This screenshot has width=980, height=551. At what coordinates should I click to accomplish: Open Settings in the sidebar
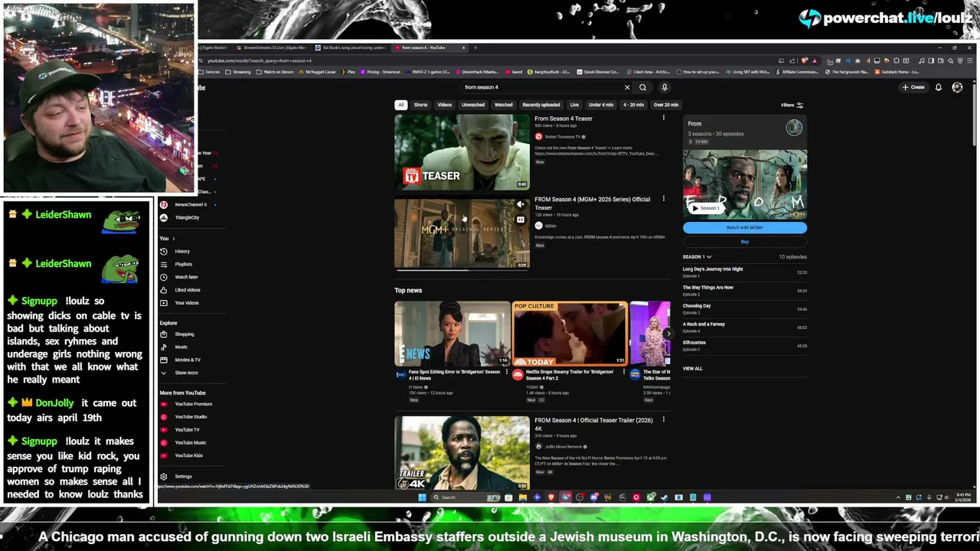pos(183,477)
